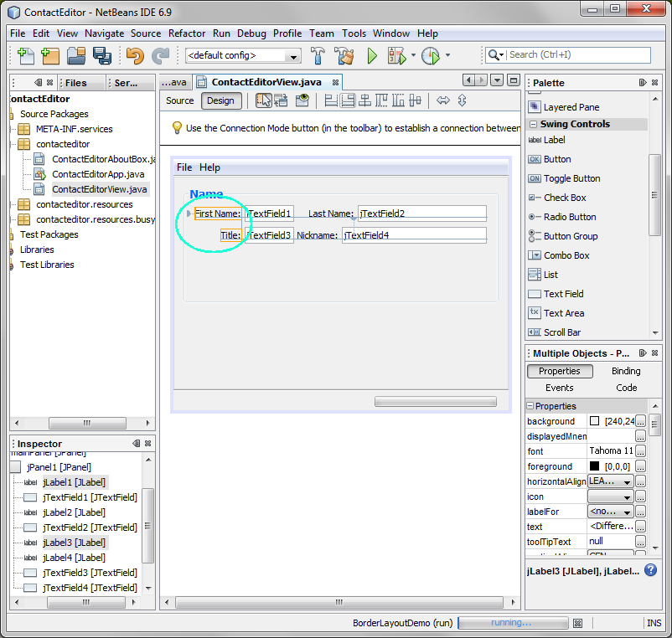Click the Undo arrow icon

pyautogui.click(x=135, y=55)
